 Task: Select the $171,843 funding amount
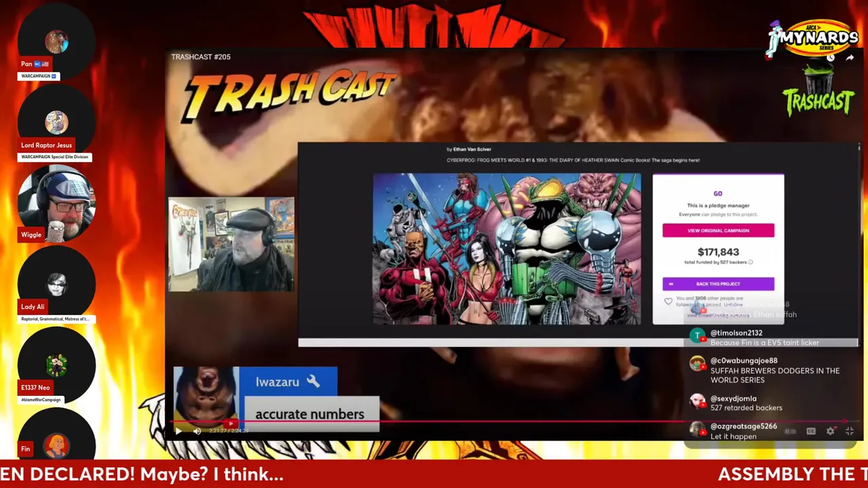point(718,252)
